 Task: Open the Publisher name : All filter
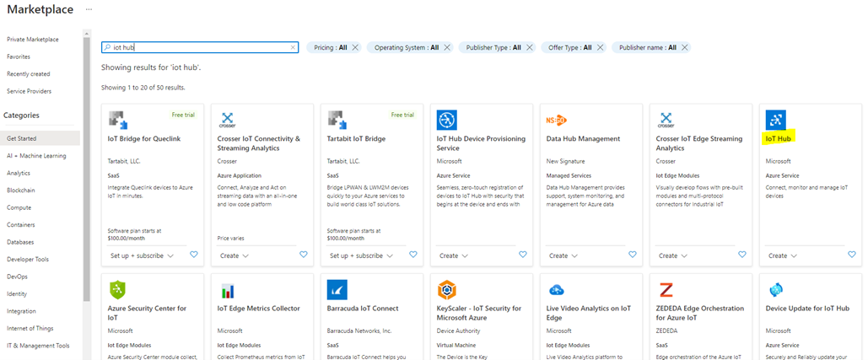648,47
